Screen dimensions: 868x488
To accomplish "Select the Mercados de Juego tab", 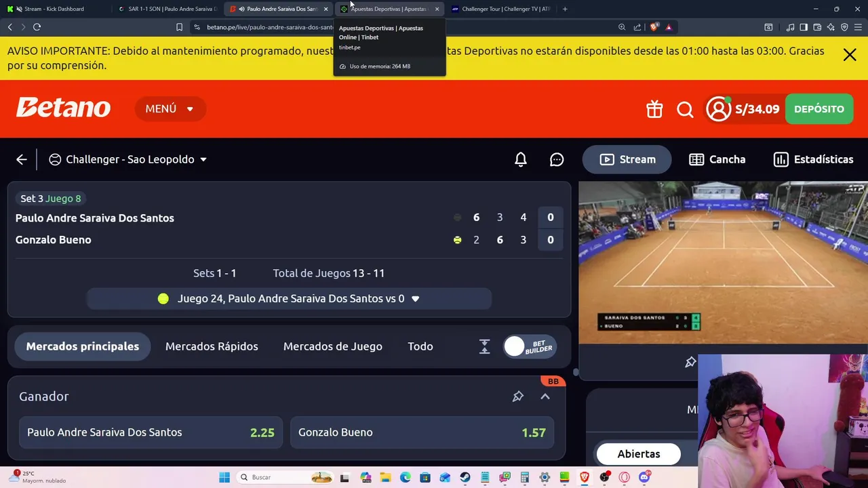I will pos(333,346).
